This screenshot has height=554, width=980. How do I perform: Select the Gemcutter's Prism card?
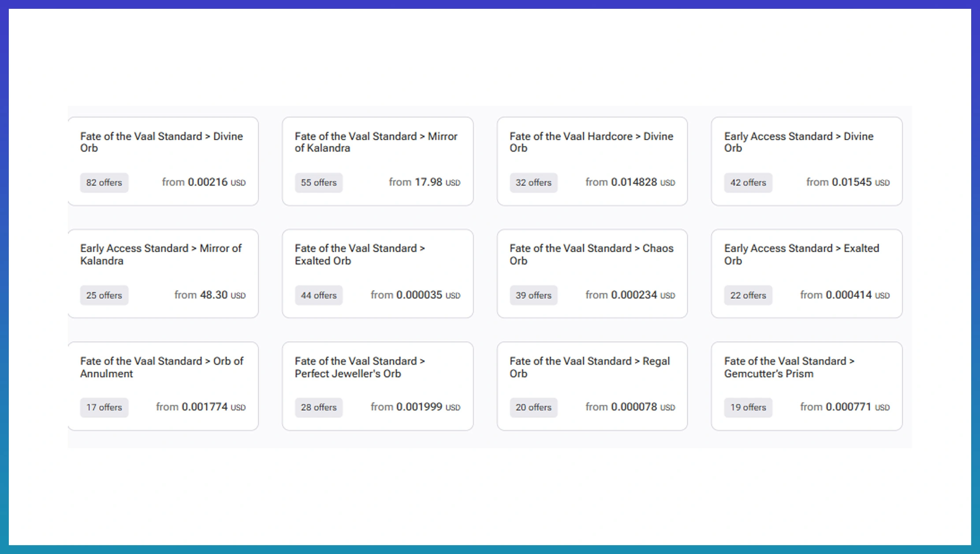click(x=789, y=367)
